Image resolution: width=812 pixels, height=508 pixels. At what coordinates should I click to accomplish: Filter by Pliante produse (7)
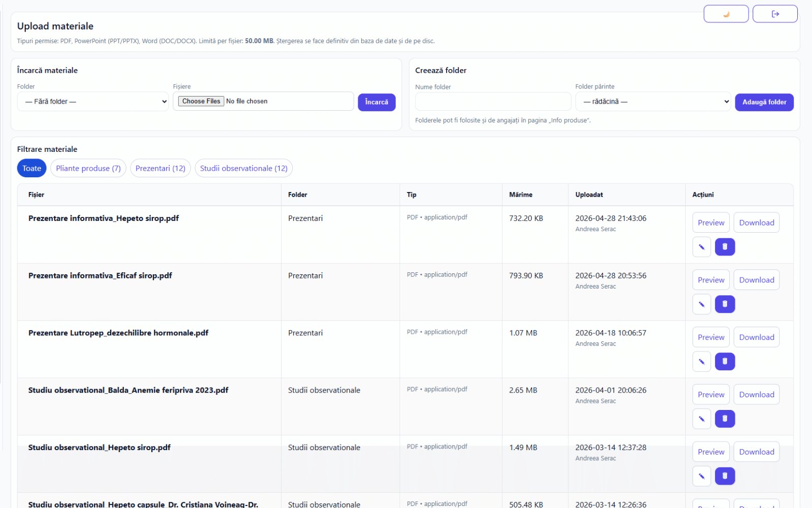point(88,168)
